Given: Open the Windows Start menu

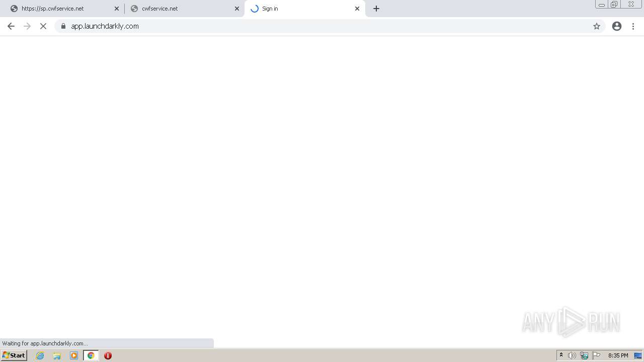Looking at the screenshot, I should [x=14, y=355].
